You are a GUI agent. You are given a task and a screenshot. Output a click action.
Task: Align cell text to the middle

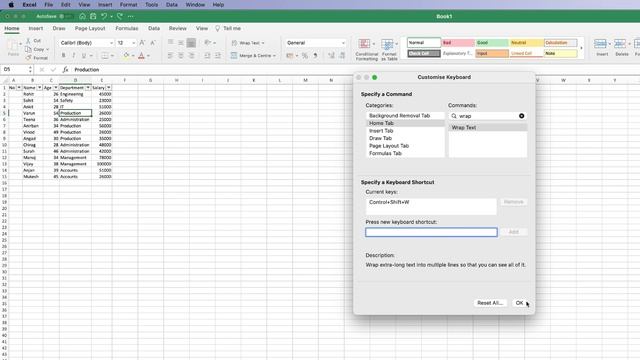click(181, 42)
